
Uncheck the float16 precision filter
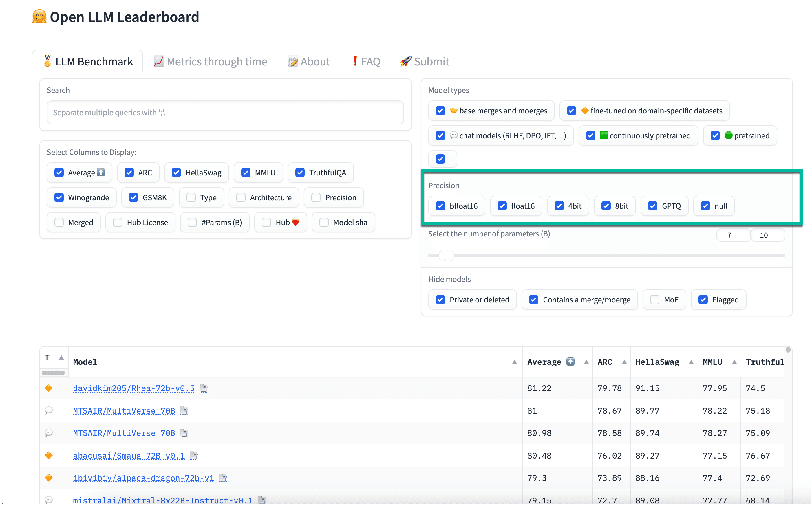[502, 206]
